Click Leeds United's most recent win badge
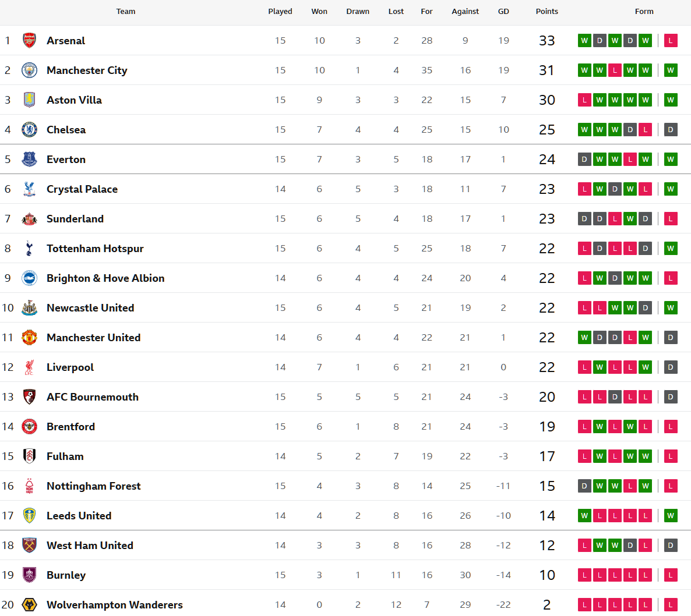Screen dimensions: 691x616 (x=671, y=515)
